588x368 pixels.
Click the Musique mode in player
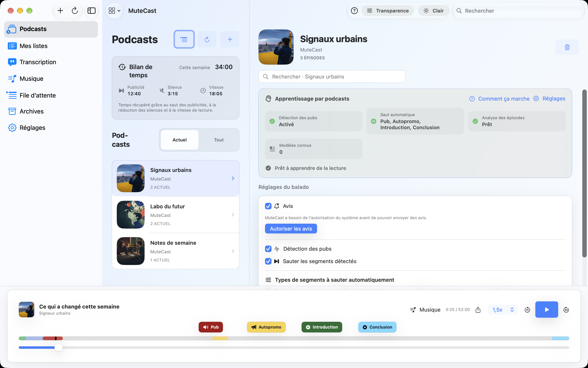tap(425, 310)
